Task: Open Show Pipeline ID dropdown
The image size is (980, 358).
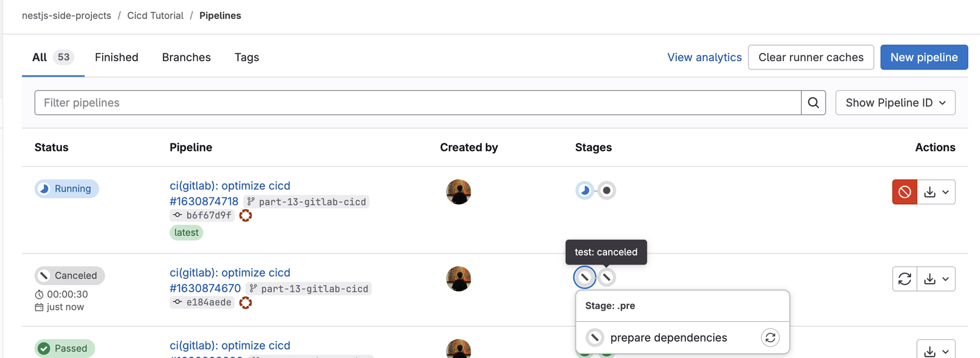Action: coord(895,103)
